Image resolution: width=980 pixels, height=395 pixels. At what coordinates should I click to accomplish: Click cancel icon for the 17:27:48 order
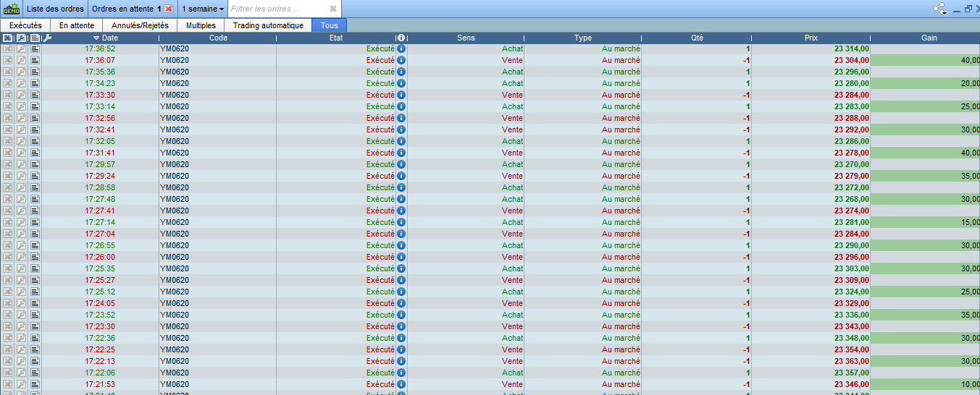click(7, 199)
